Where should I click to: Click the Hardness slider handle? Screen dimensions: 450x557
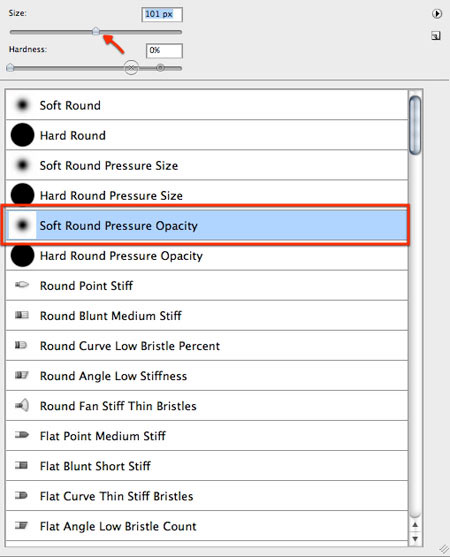pyautogui.click(x=10, y=67)
